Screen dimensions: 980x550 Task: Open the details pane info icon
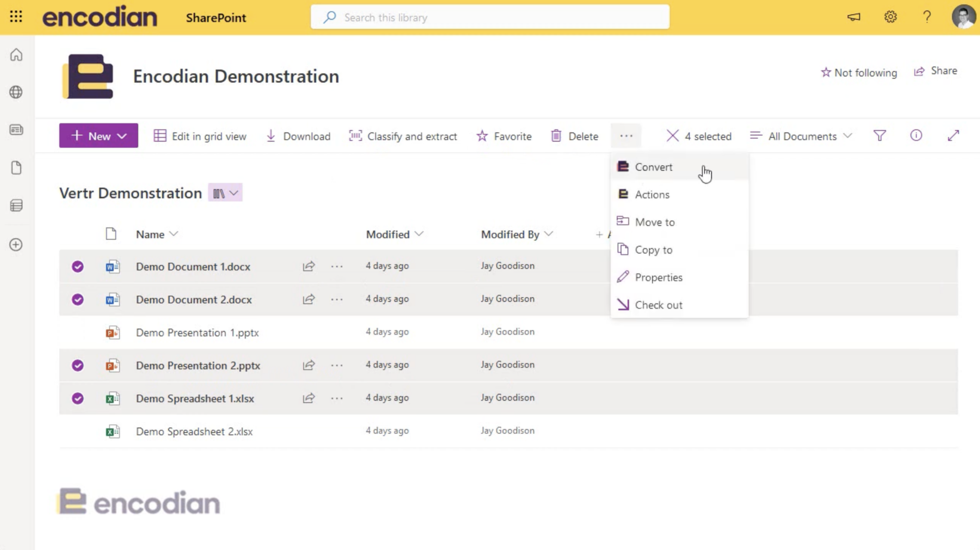916,136
